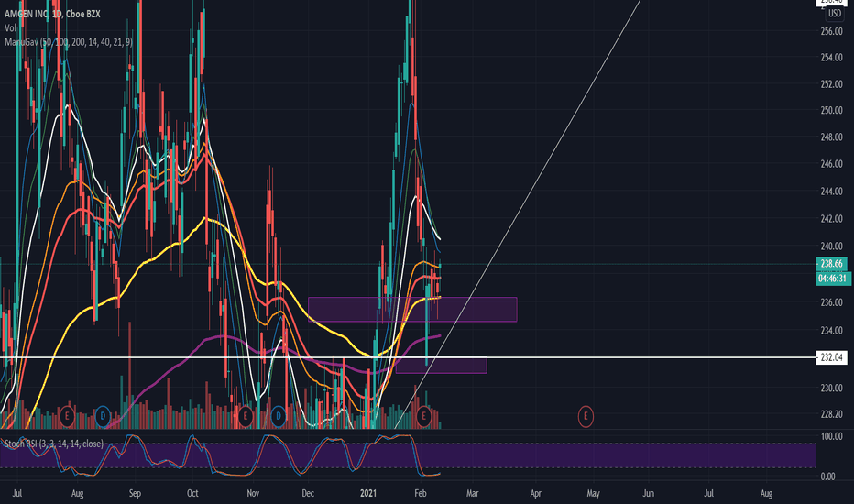
Task: Click the countdown timer 04:46:31
Action: point(833,279)
